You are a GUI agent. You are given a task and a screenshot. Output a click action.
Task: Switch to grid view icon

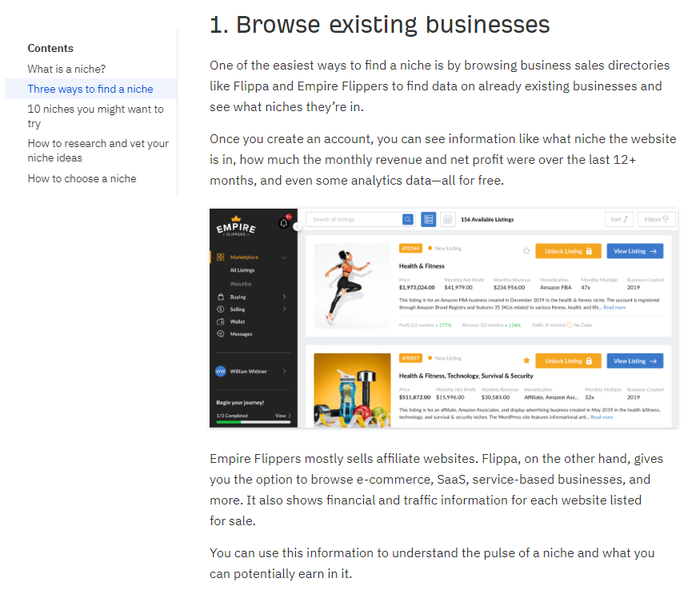(x=448, y=220)
